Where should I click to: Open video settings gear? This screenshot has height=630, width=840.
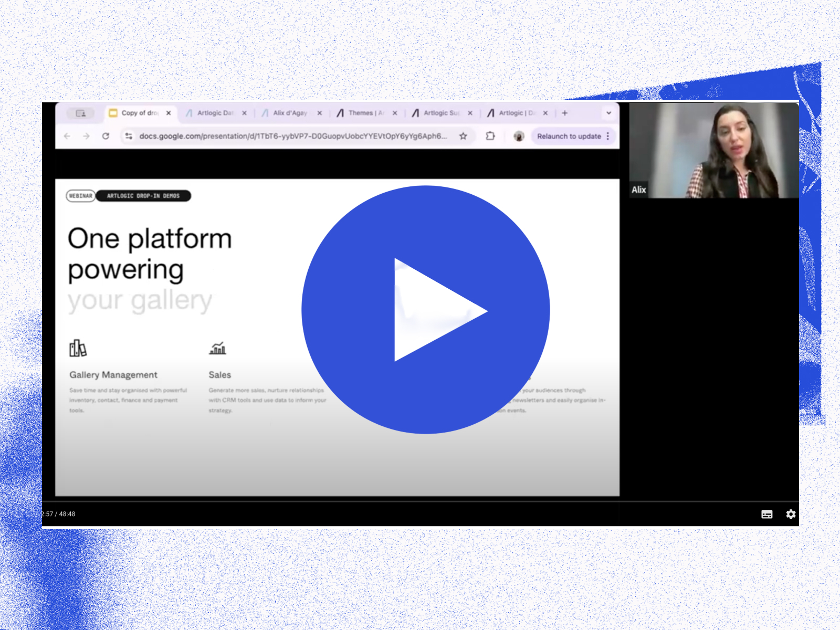(791, 514)
